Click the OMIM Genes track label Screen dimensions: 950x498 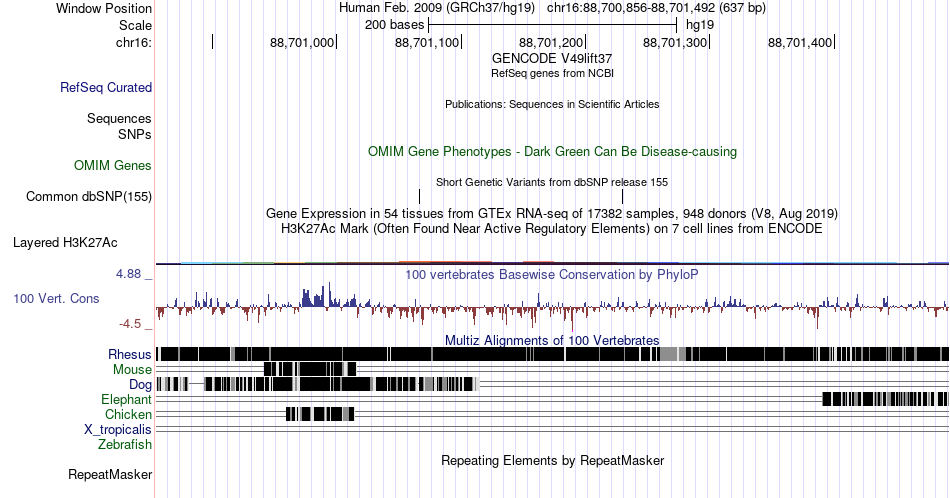113,165
